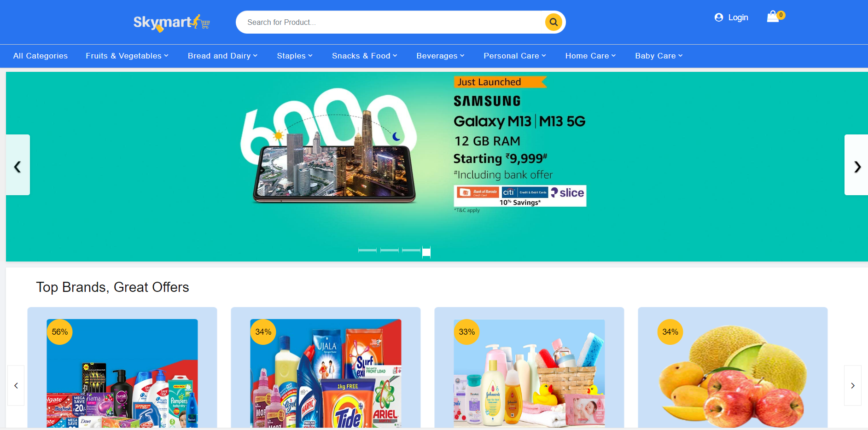Show the previous banner slide arrow
Screen dimensions: 868x430
pyautogui.click(x=18, y=165)
